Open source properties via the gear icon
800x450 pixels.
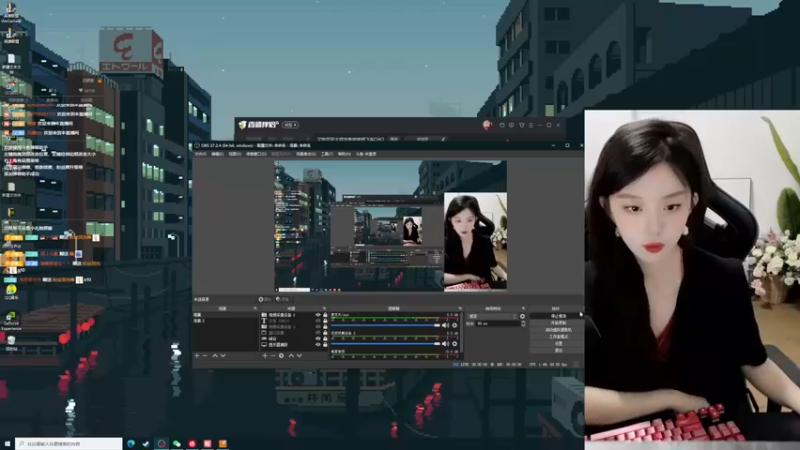[281, 356]
